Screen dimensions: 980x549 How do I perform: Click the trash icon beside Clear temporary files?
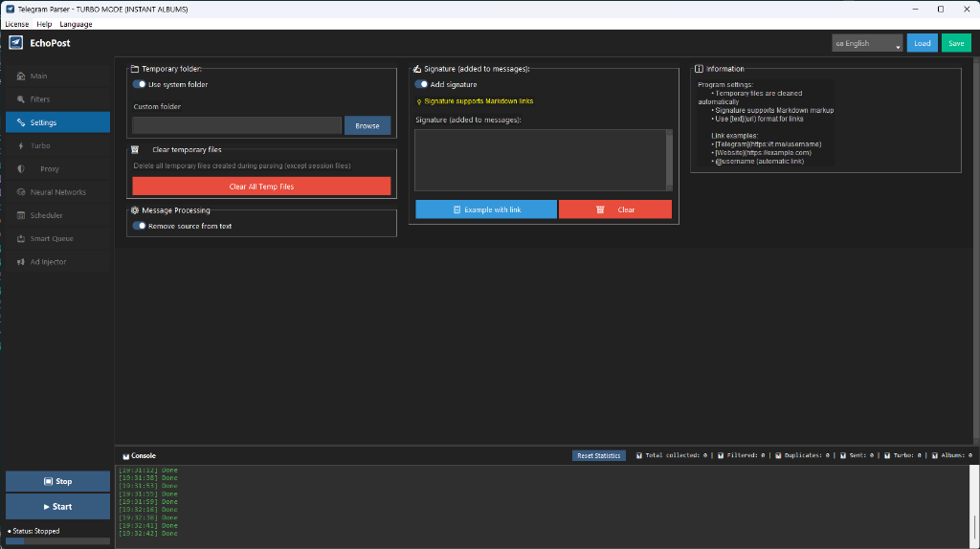click(134, 150)
